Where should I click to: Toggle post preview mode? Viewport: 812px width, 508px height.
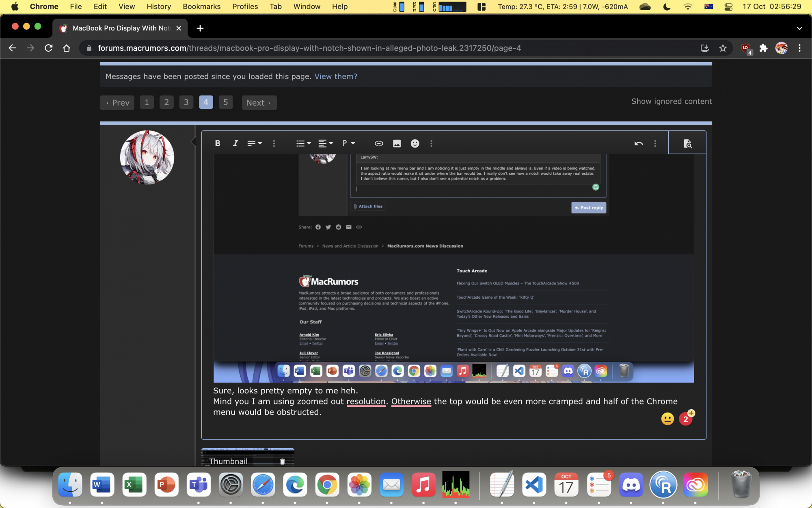tap(687, 143)
